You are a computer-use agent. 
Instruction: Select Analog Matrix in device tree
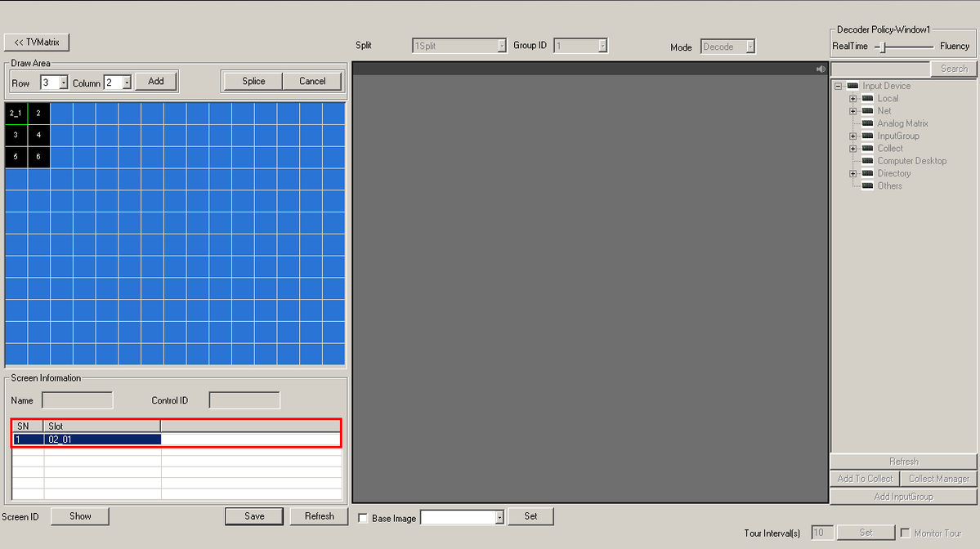pos(902,123)
